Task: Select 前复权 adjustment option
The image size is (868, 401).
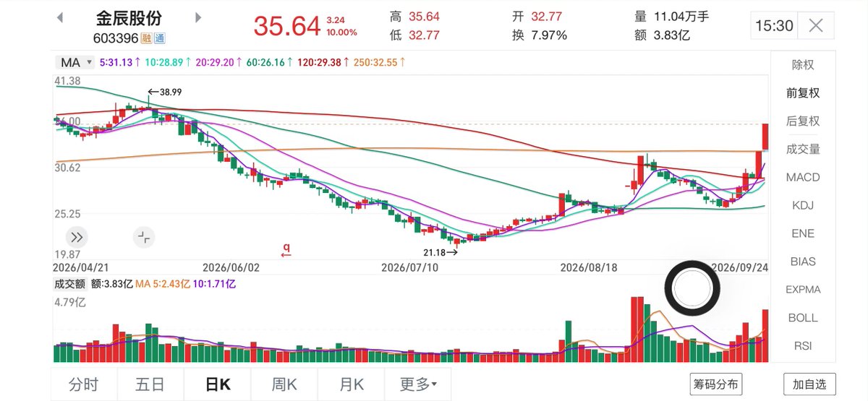Action: [803, 93]
